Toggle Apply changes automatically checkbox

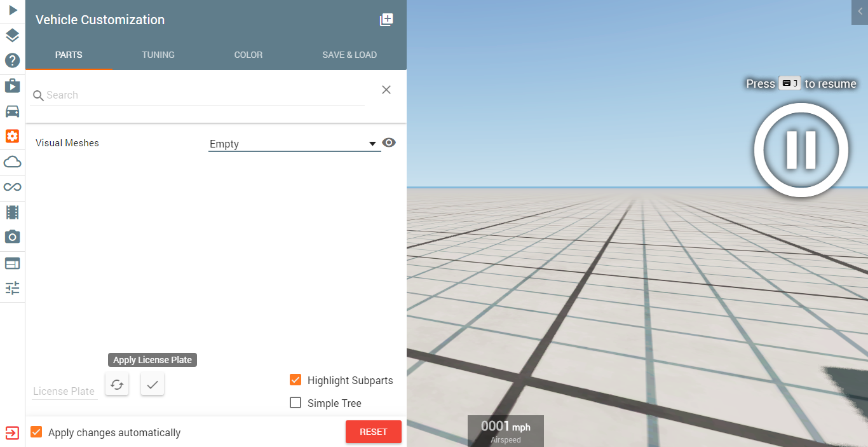(37, 432)
